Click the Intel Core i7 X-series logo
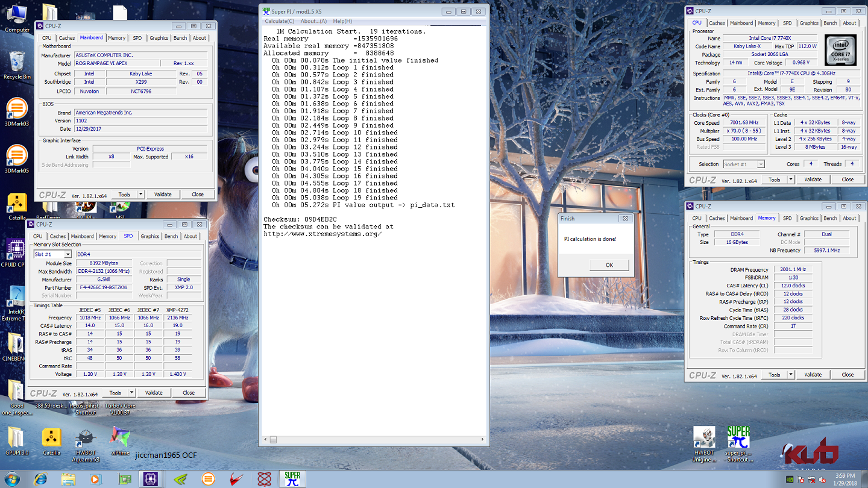The height and width of the screenshot is (488, 868). pyautogui.click(x=841, y=51)
